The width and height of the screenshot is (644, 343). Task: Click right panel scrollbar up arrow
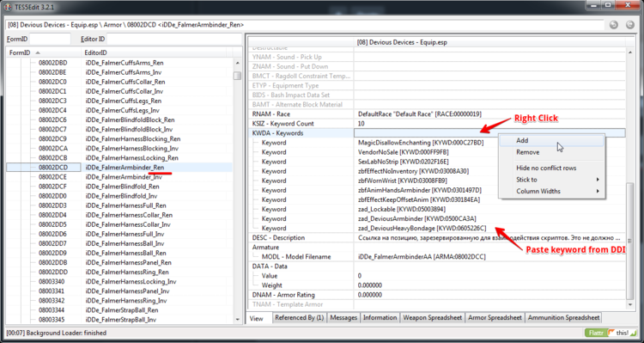pos(630,52)
